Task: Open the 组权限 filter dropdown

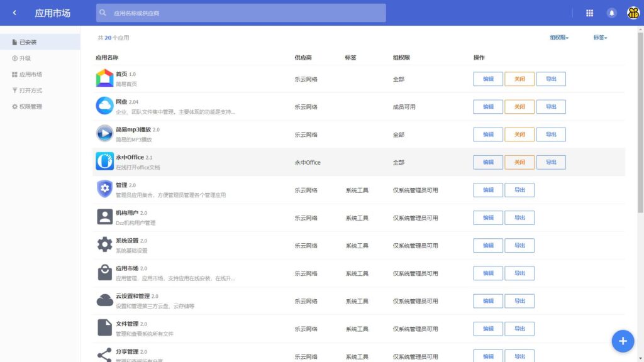Action: pos(558,37)
